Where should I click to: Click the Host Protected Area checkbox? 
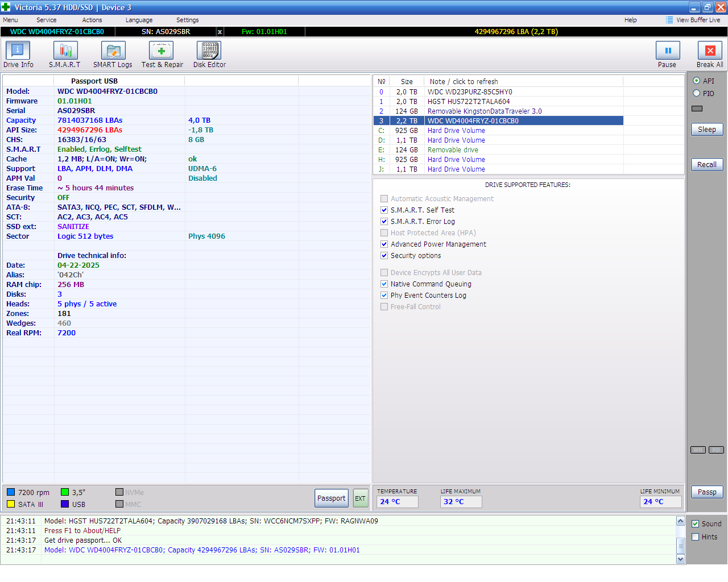tap(384, 233)
